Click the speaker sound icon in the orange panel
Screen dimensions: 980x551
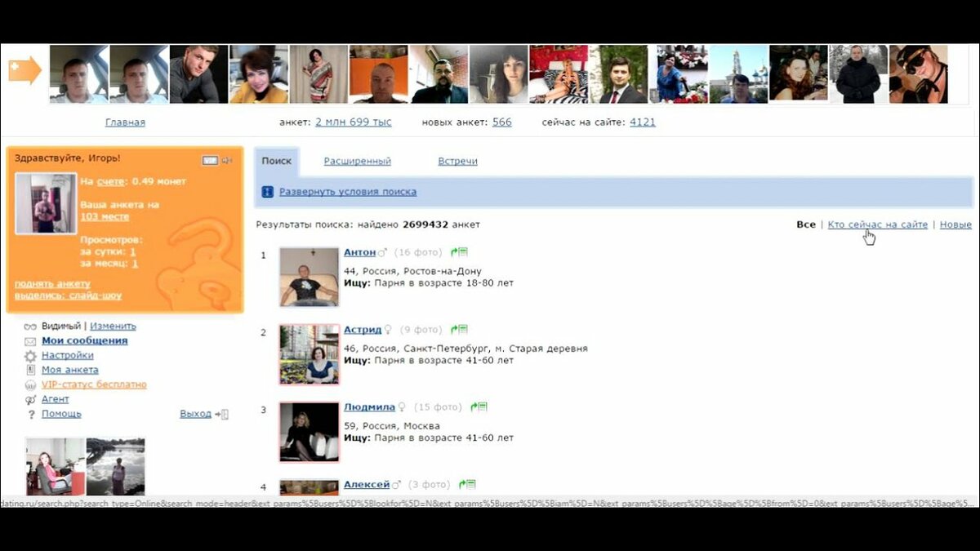(226, 160)
